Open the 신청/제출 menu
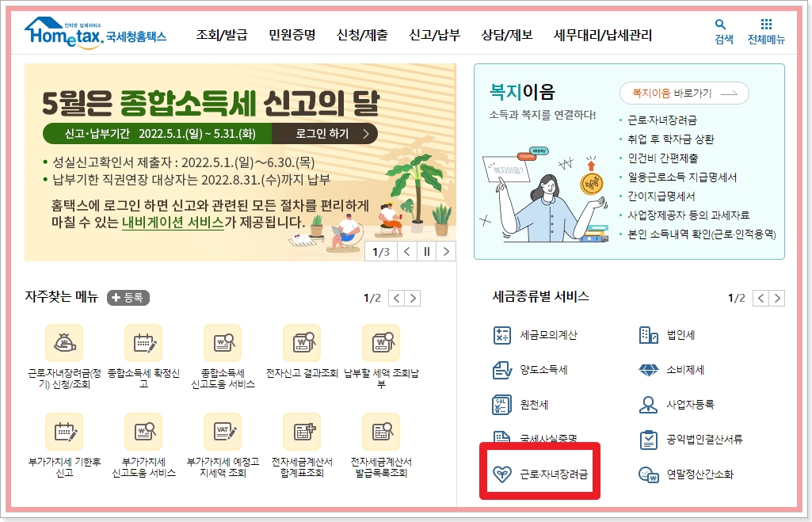The image size is (812, 522). (362, 35)
